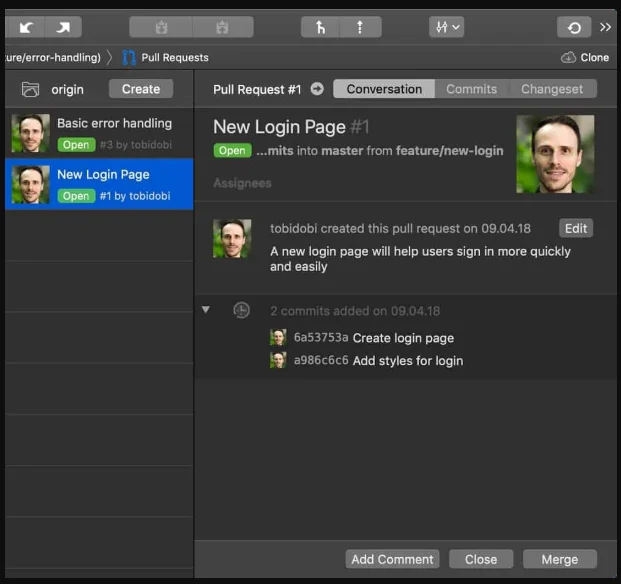Click the feature/new-login branch name
This screenshot has width=621, height=584.
coord(450,150)
